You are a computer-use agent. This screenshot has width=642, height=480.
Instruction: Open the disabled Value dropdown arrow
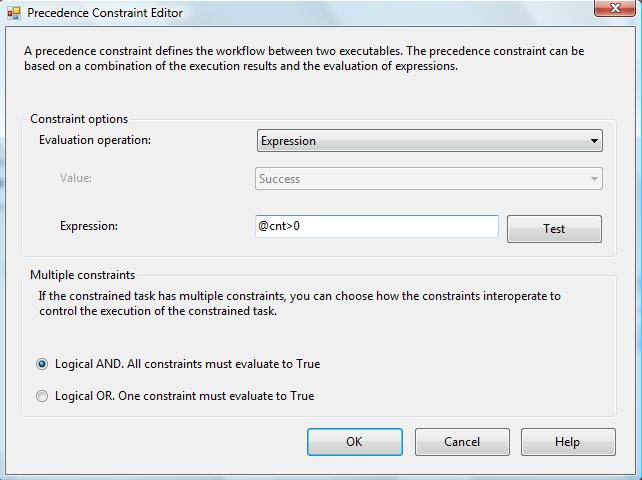(594, 180)
